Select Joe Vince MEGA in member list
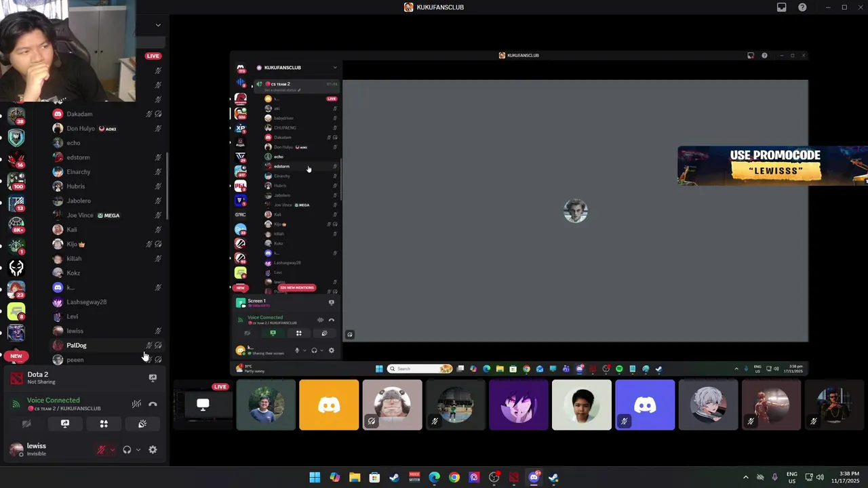868x488 pixels. [108, 215]
